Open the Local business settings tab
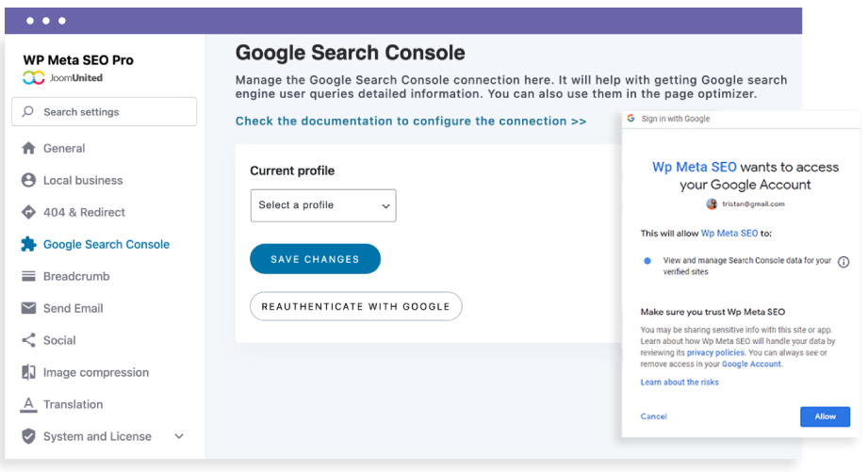 [x=83, y=180]
